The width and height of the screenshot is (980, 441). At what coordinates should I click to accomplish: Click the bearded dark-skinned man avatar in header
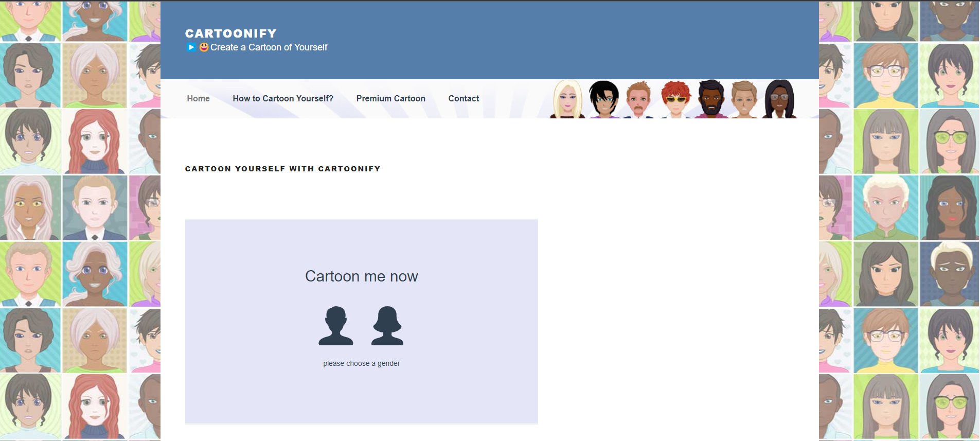point(711,99)
